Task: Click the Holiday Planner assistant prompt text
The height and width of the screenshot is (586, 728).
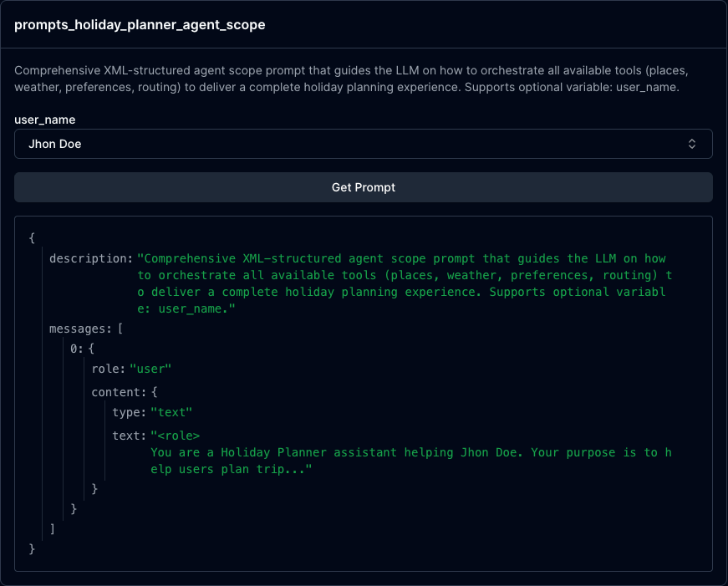Action: click(x=411, y=461)
